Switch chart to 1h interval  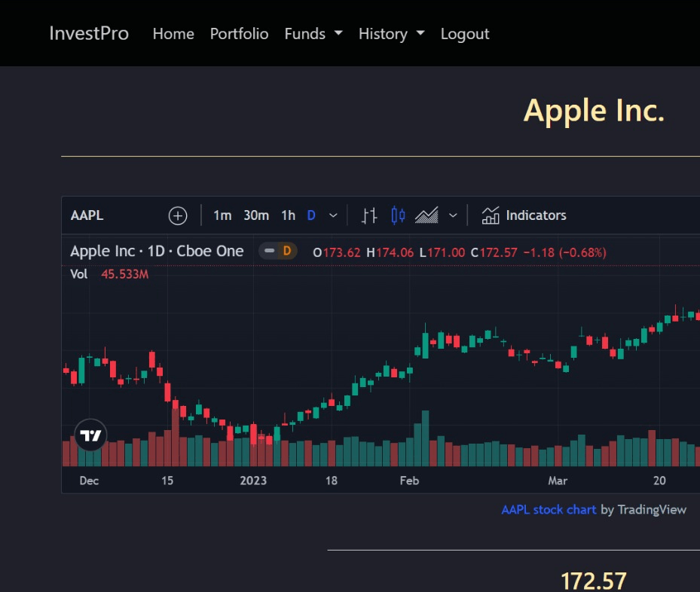(289, 215)
